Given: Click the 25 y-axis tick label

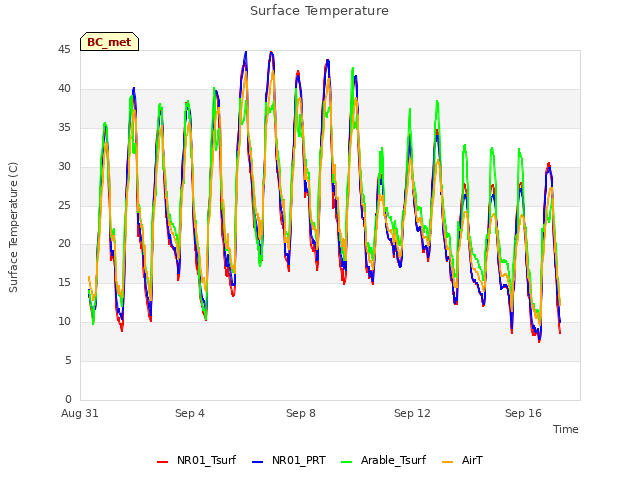Looking at the screenshot, I should pos(64,205).
